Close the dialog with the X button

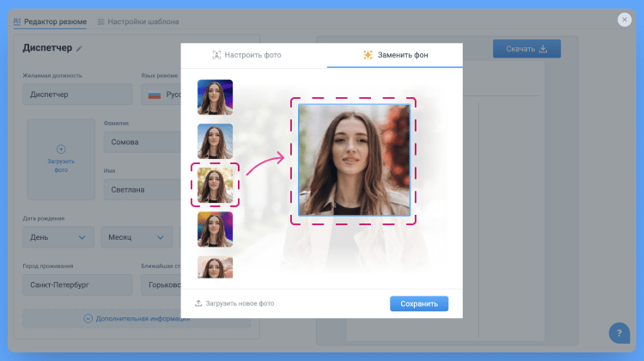(x=624, y=20)
